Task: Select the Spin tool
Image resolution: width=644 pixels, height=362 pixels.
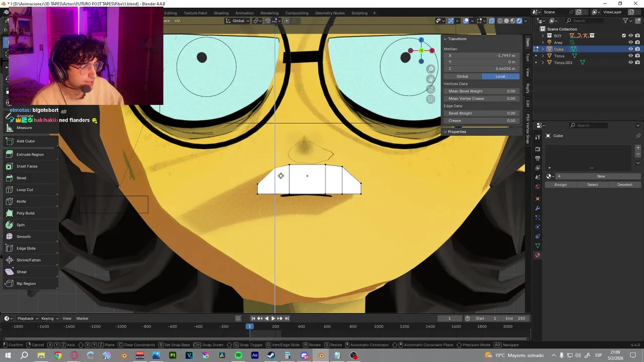Action: tap(30, 225)
